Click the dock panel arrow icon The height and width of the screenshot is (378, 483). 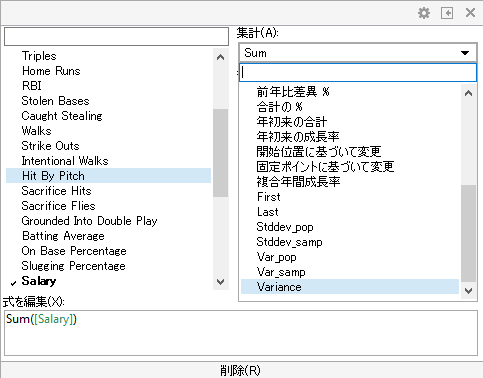click(447, 13)
